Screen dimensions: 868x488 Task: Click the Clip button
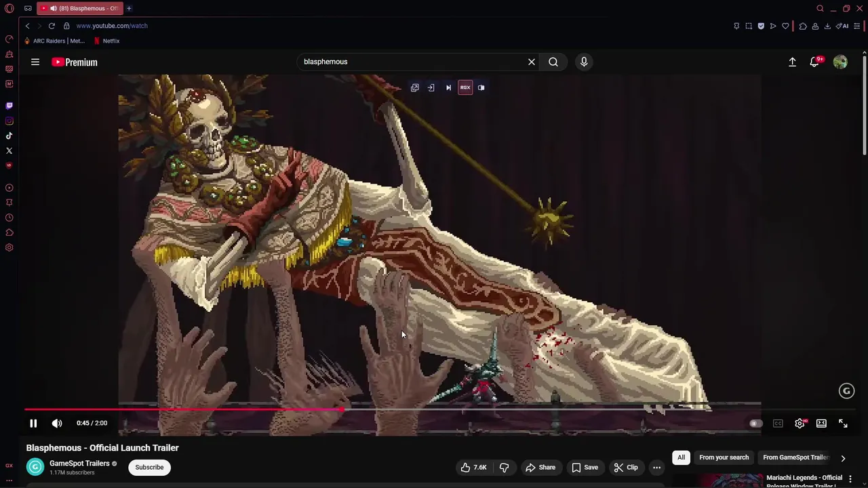coord(625,467)
